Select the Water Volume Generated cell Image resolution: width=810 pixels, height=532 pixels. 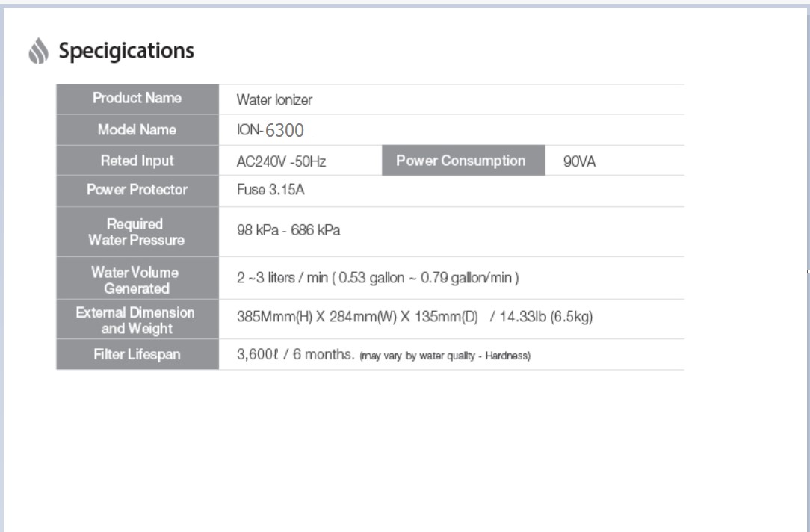click(137, 278)
